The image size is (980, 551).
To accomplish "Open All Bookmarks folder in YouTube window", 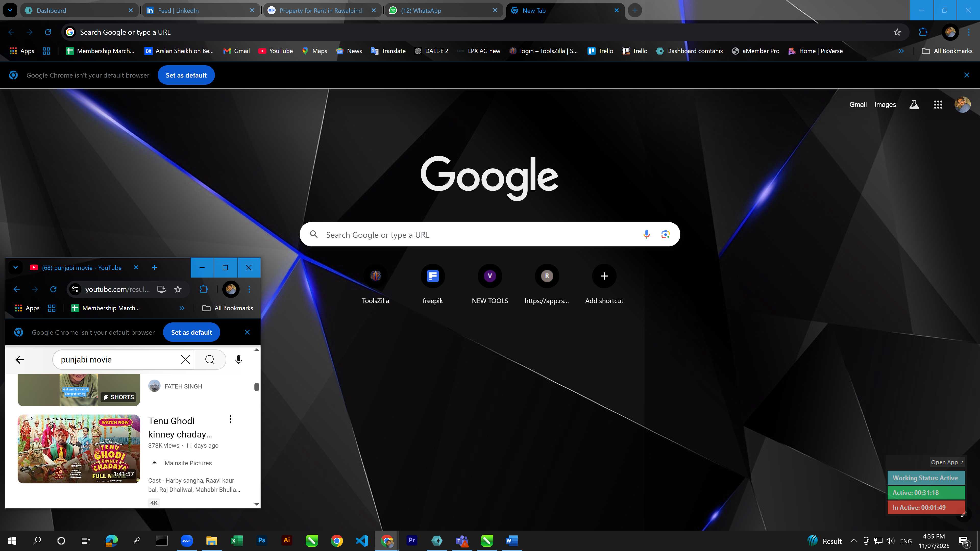I will point(228,308).
